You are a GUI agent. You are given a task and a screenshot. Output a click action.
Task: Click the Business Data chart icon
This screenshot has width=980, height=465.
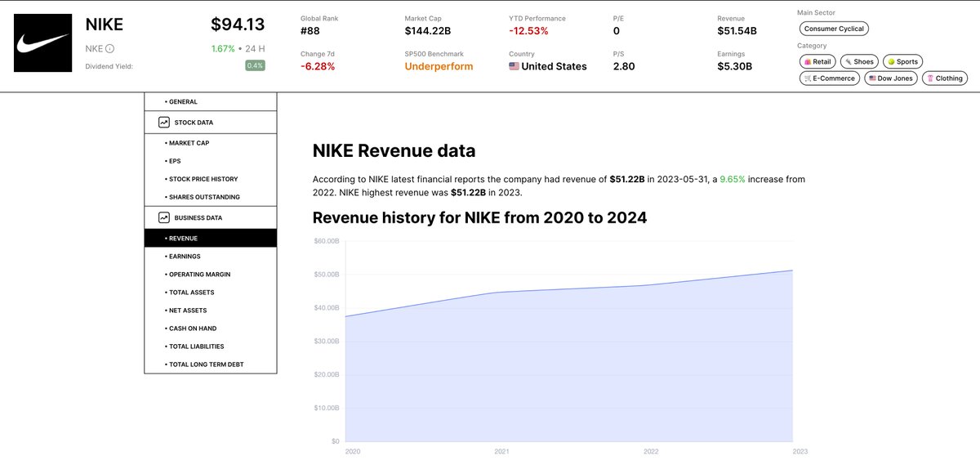pyautogui.click(x=164, y=218)
